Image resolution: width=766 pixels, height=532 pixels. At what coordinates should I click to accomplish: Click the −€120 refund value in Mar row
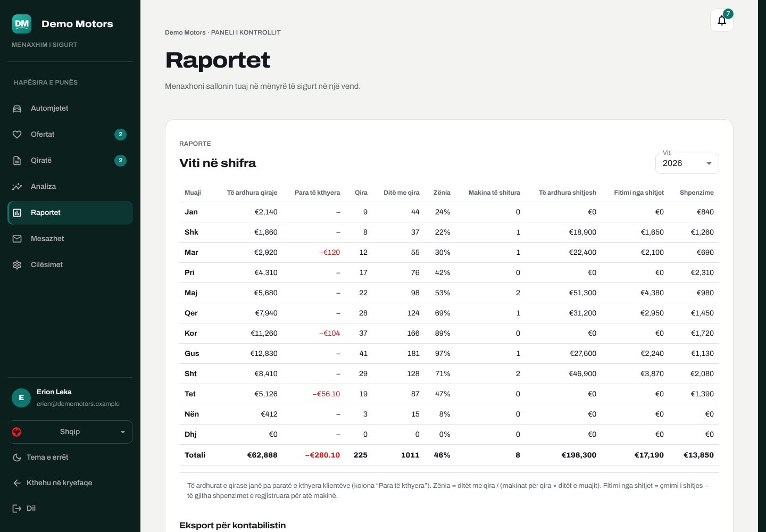(329, 253)
